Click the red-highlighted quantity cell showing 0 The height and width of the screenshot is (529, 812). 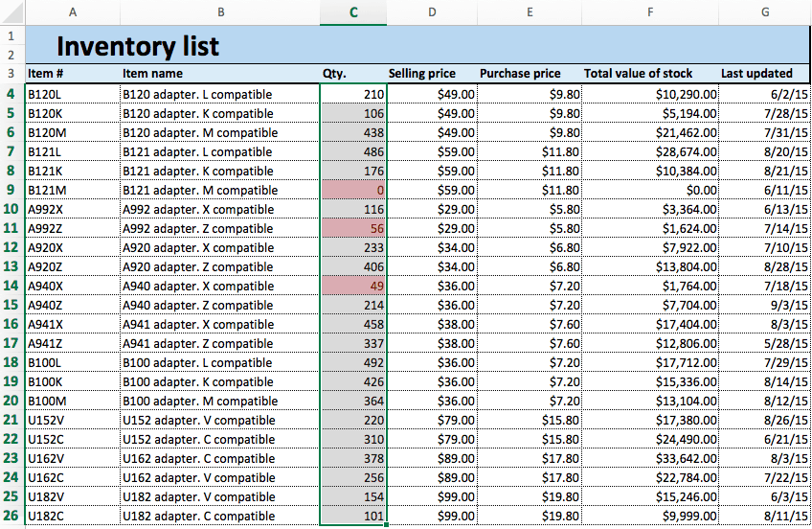point(353,190)
